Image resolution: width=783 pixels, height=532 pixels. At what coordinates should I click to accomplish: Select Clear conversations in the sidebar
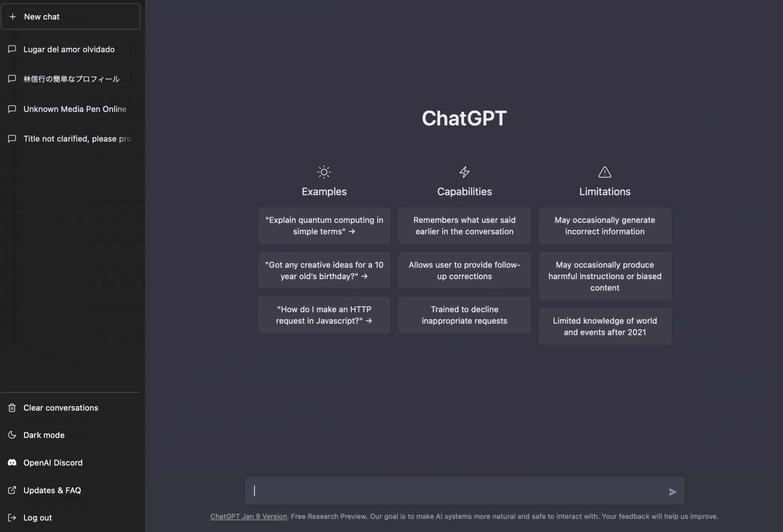(x=70, y=408)
